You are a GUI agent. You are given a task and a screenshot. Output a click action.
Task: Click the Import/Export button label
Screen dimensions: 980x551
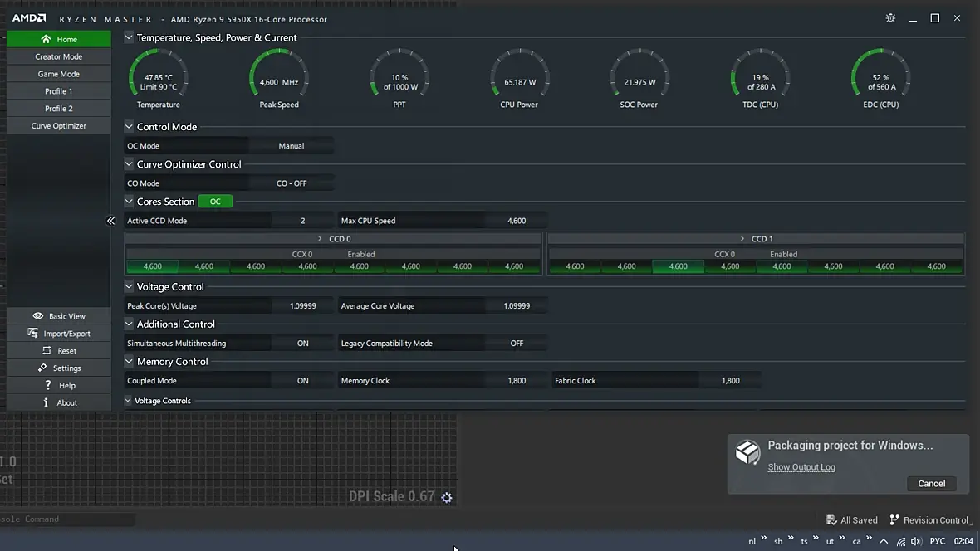tap(67, 334)
